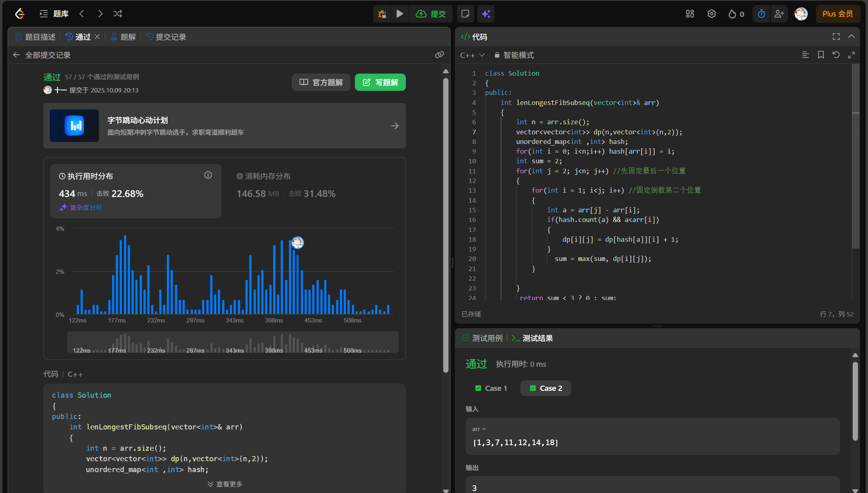This screenshot has height=493, width=868.
Task: Click the AI sparkle assistant icon
Action: (x=486, y=14)
